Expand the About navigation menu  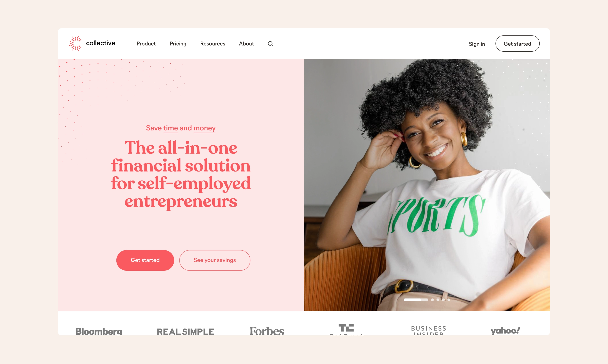(x=246, y=44)
